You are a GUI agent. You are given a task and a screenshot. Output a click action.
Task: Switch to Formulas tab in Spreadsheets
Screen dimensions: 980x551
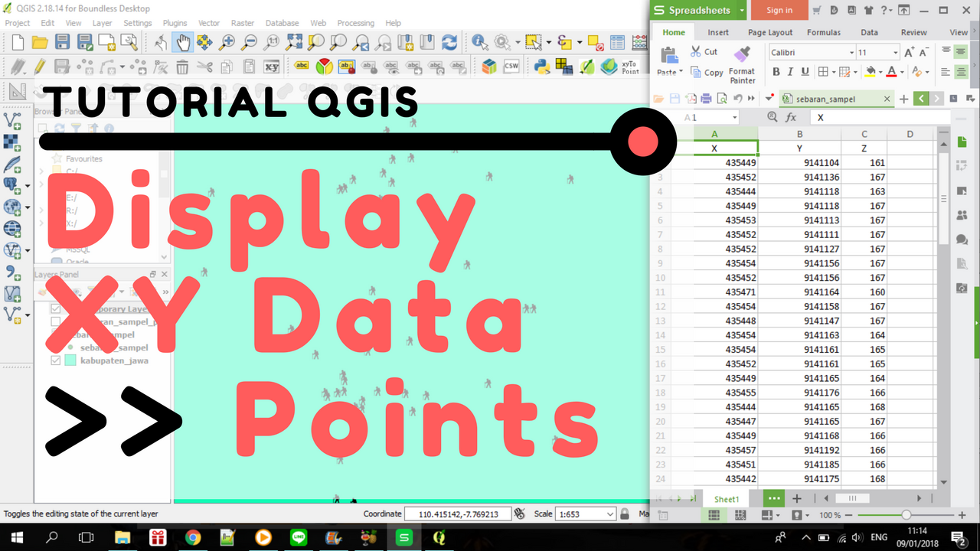(823, 32)
